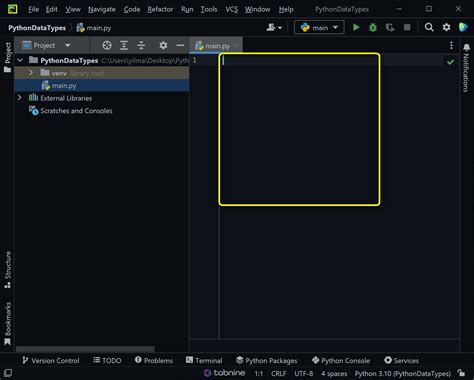Toggle read-only lock icon in status bar
The image size is (474, 380).
pos(461,373)
